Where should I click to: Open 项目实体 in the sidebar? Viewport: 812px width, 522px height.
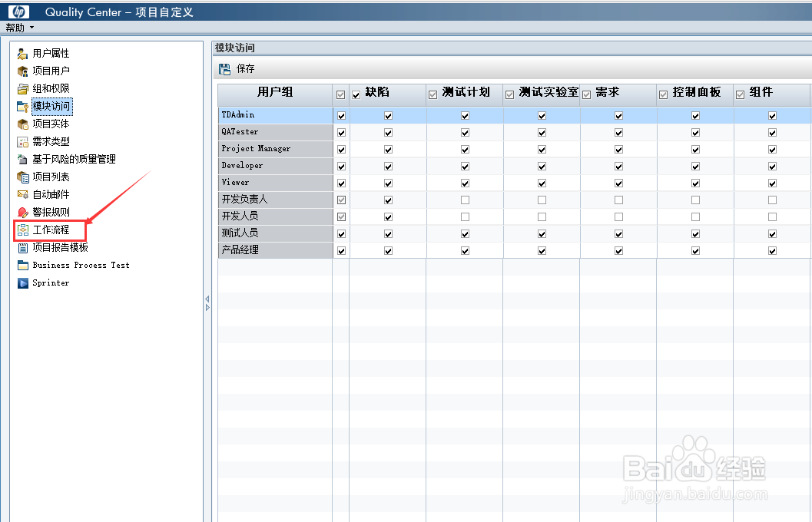51,124
